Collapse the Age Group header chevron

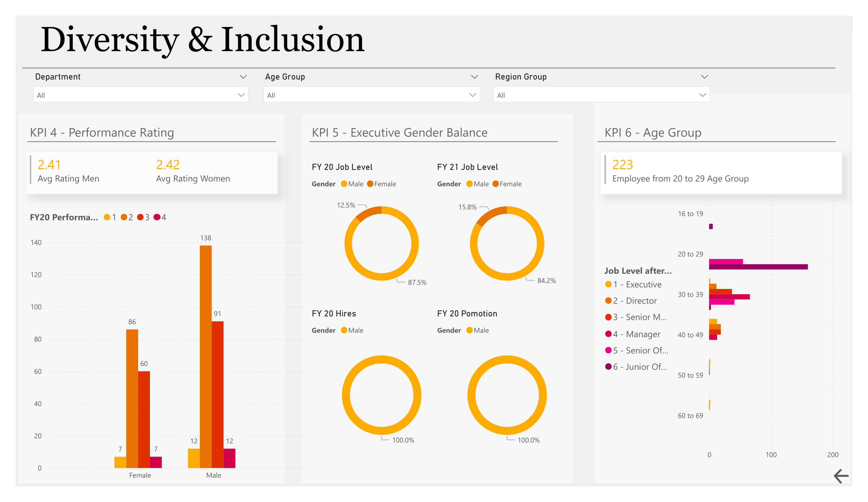click(x=474, y=77)
